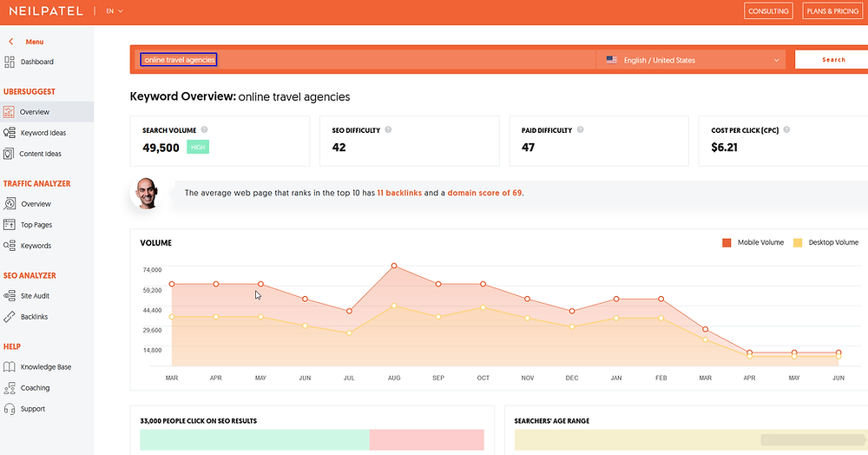Click the Top Pages icon
Screen dimensions: 868x455
pos(9,225)
